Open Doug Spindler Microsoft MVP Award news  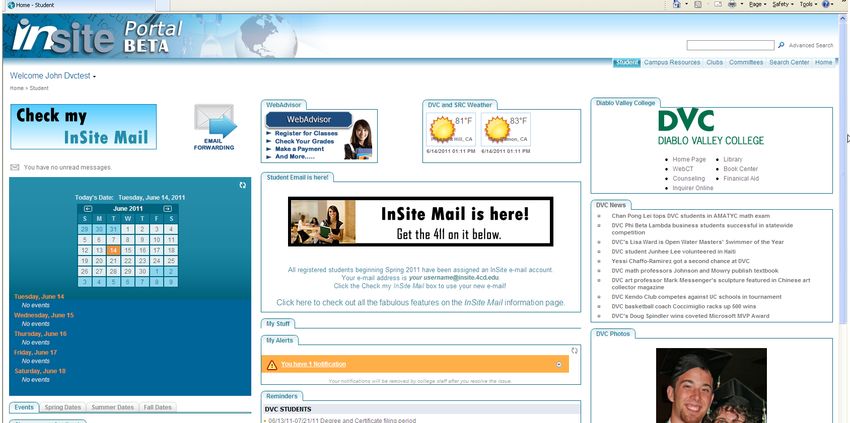[x=690, y=316]
